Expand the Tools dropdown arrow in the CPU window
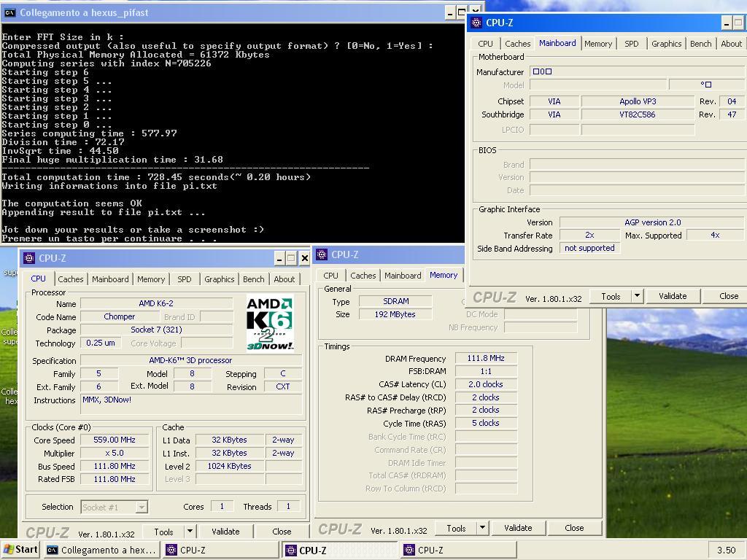Viewport: 747px width, 560px height. [x=190, y=531]
